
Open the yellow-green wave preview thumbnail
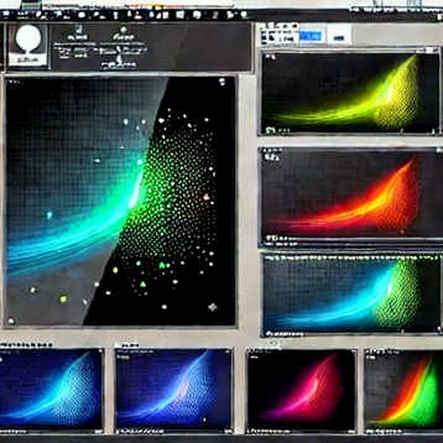pos(350,93)
